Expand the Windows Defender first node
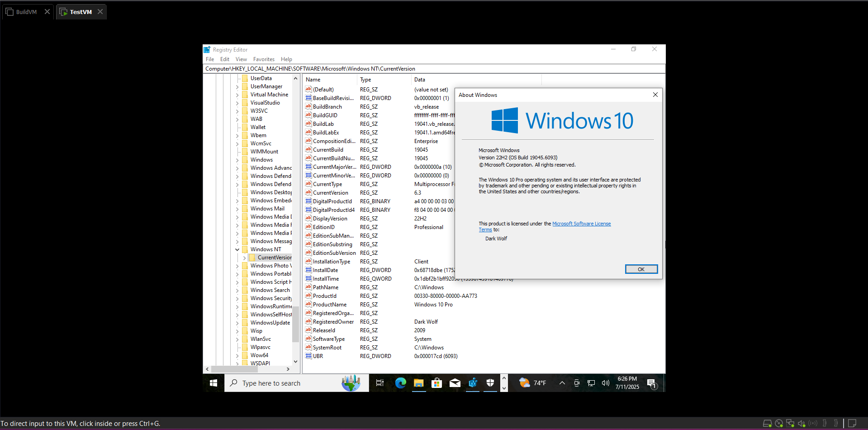Viewport: 868px width, 430px height. 237,176
